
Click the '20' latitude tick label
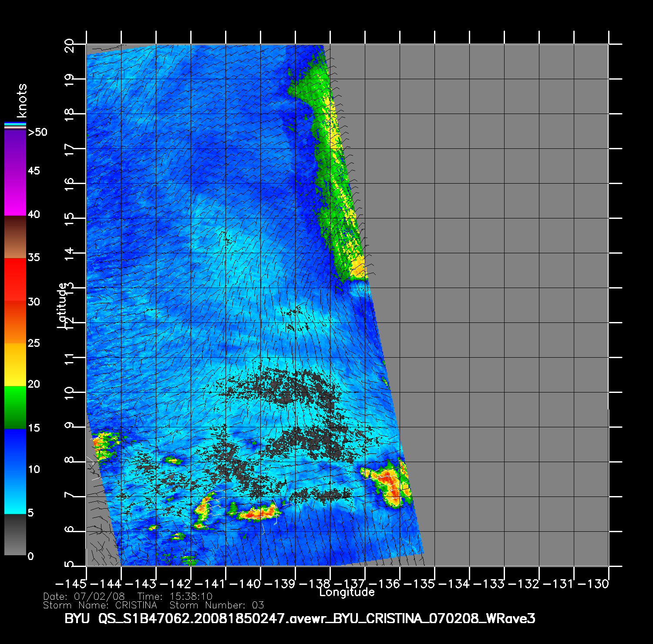[x=70, y=45]
